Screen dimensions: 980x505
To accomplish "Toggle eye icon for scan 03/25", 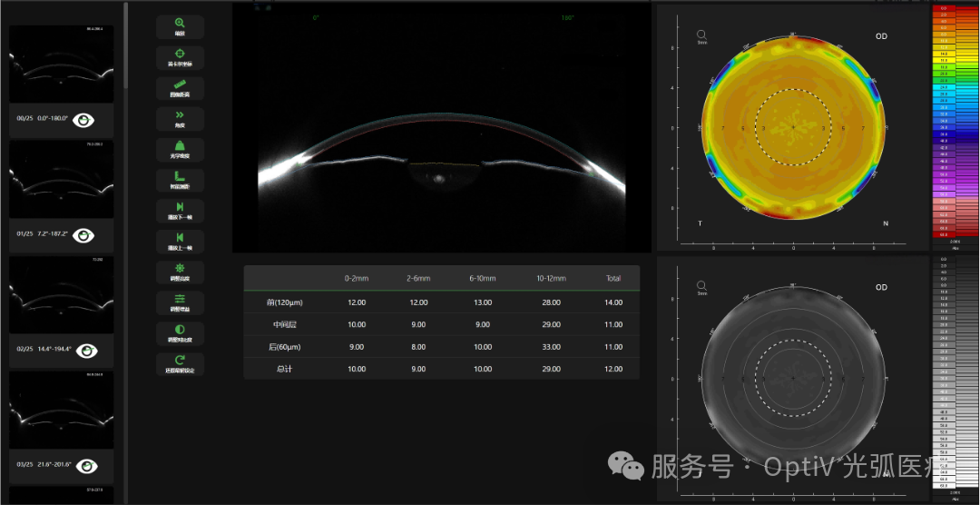I will [86, 466].
